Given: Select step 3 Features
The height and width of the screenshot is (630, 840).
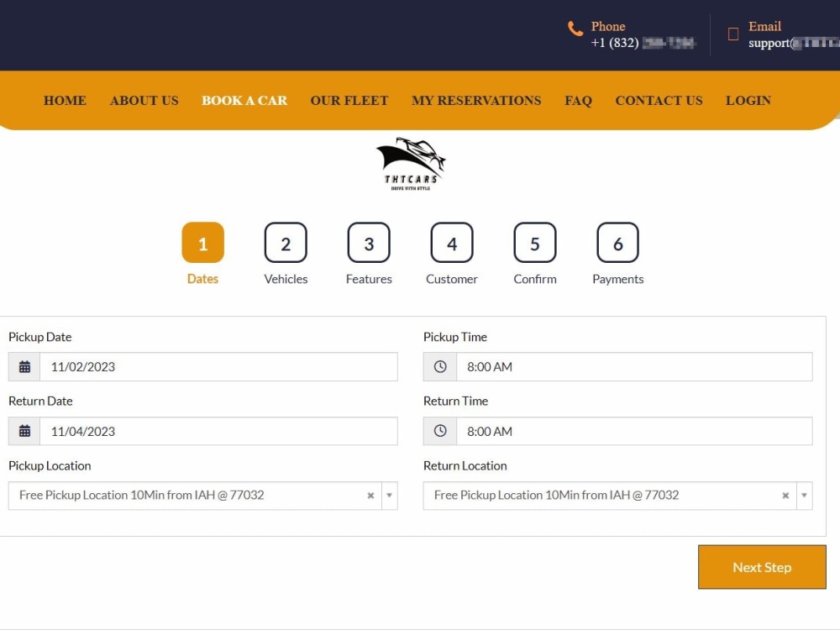Looking at the screenshot, I should click(x=369, y=243).
